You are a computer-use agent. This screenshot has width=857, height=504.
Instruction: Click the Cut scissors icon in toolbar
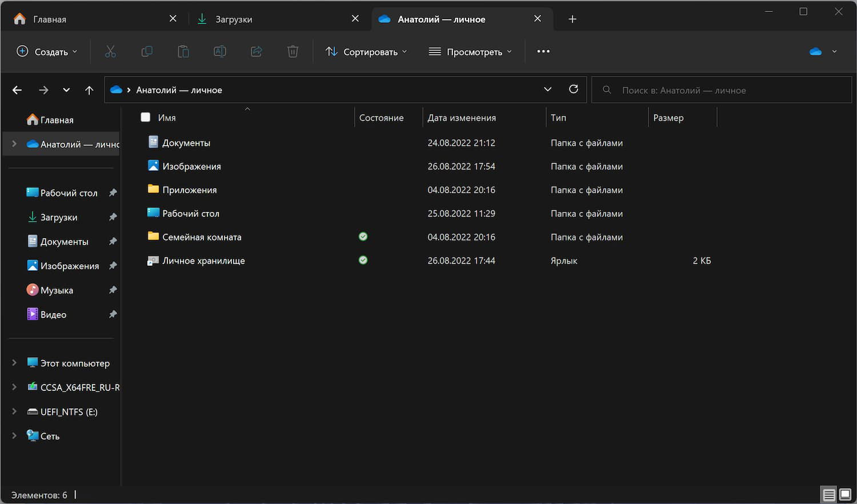coord(110,51)
